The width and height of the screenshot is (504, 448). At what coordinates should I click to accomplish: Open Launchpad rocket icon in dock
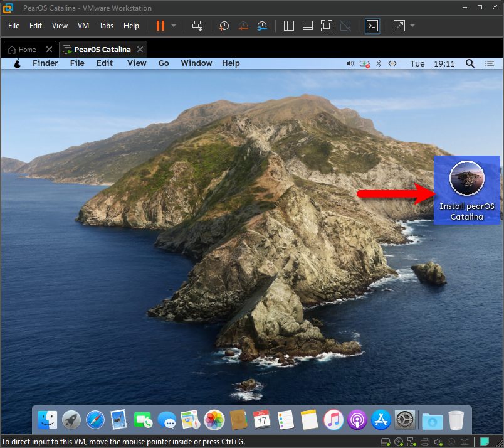tap(71, 420)
